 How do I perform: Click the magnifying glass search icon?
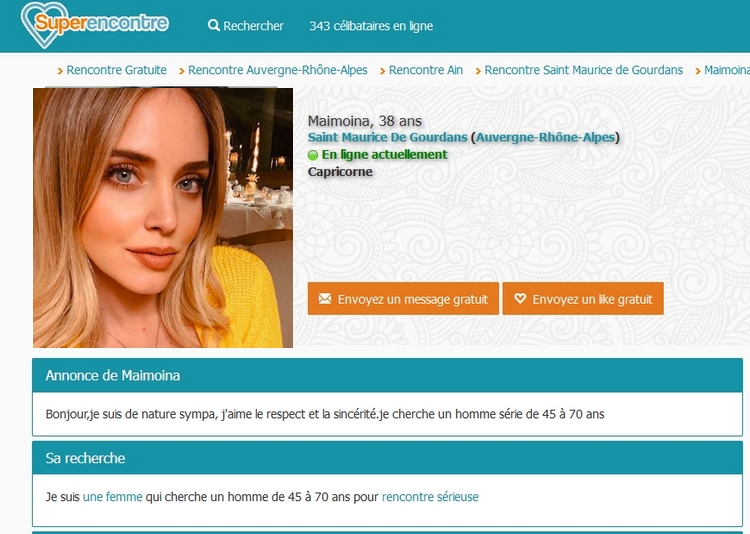pyautogui.click(x=214, y=26)
